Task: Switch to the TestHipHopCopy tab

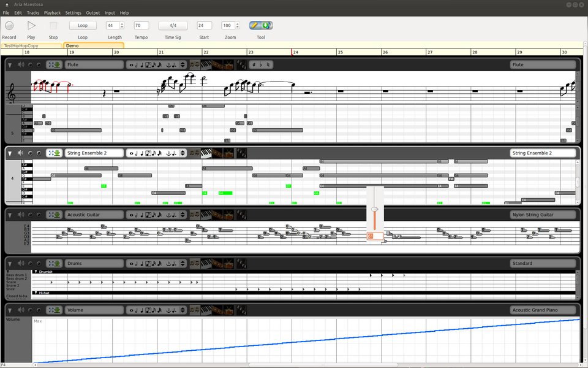Action: (31, 45)
